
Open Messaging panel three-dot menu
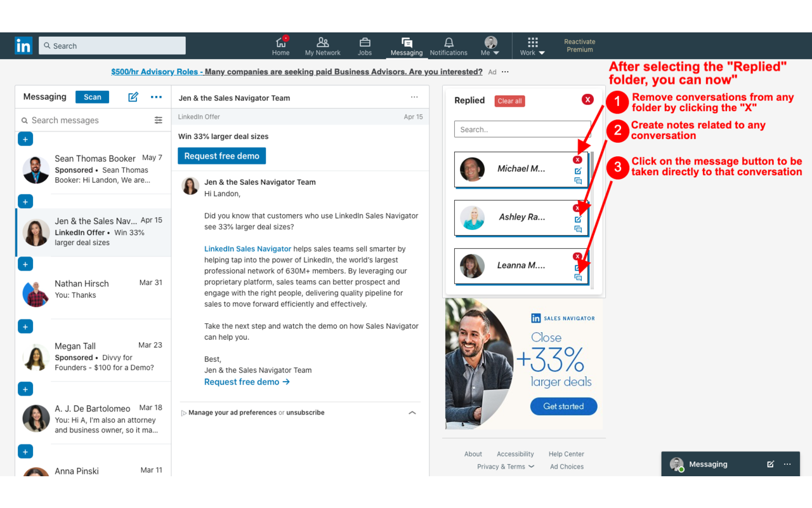point(156,97)
